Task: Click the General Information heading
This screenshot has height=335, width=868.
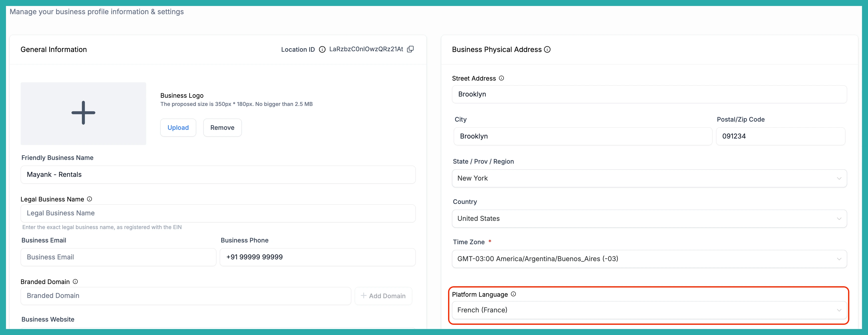Action: [54, 49]
